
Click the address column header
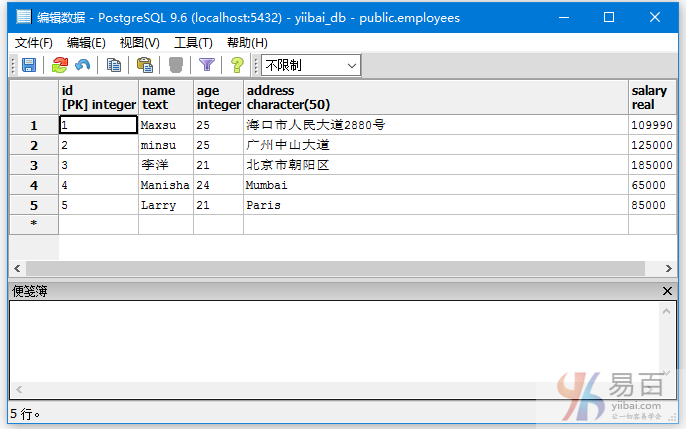(435, 97)
